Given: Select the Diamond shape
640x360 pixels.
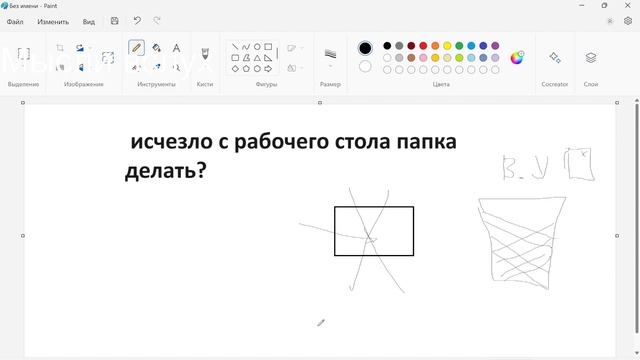Looking at the screenshot, I should (235, 69).
